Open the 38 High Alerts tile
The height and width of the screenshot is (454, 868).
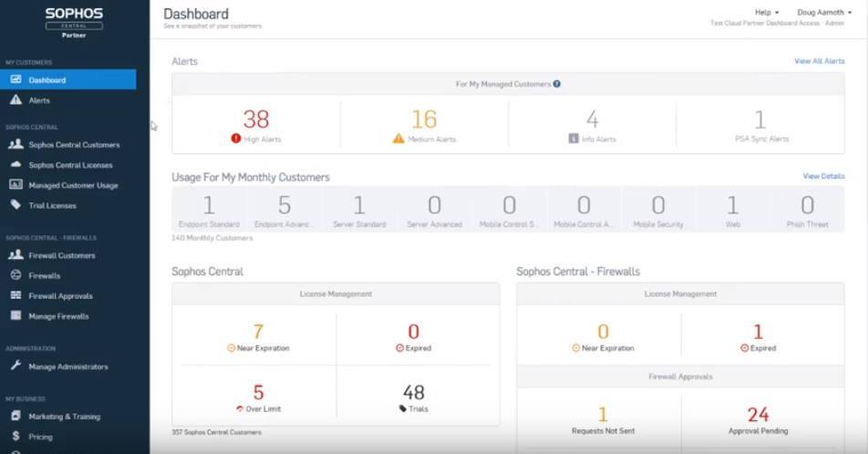coord(256,125)
